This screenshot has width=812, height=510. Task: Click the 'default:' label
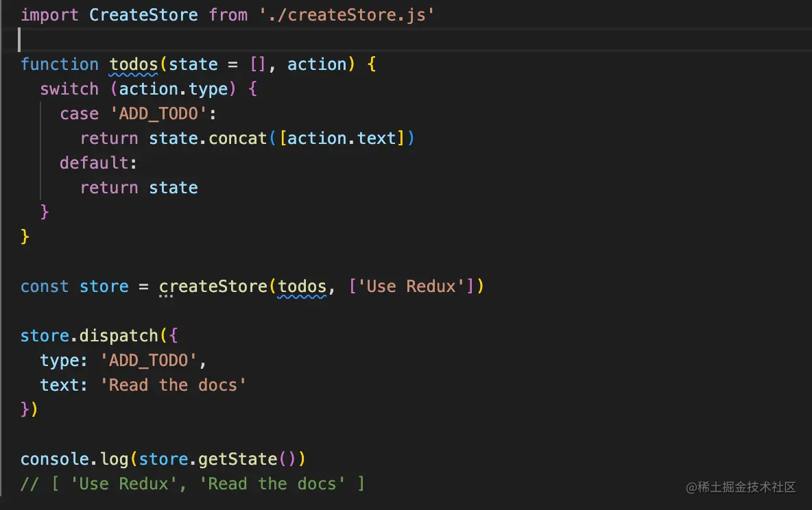click(98, 163)
